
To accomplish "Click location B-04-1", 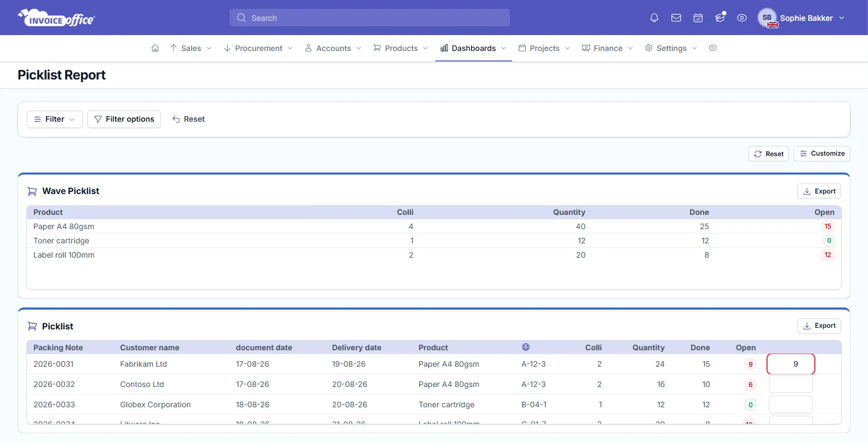I will 534,405.
